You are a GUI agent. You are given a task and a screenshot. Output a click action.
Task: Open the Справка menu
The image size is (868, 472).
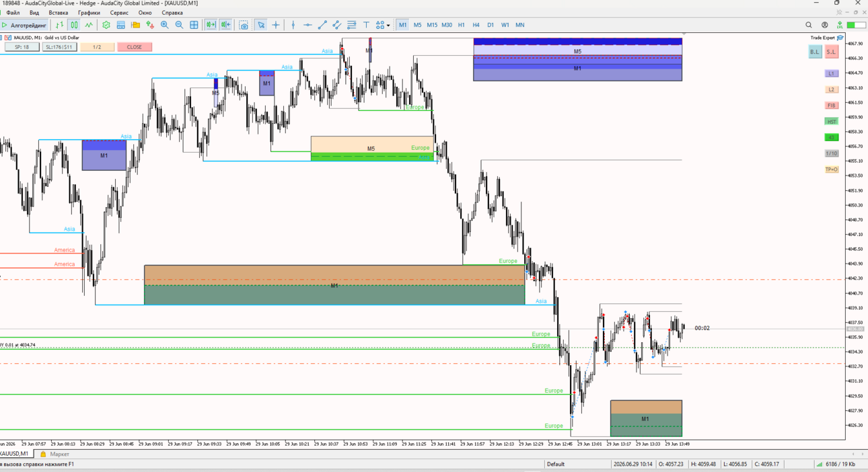[x=172, y=13]
